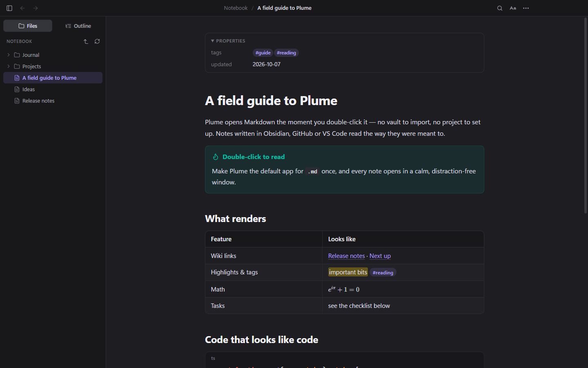The image size is (588, 368).
Task: Collapse the Properties section
Action: pyautogui.click(x=228, y=41)
